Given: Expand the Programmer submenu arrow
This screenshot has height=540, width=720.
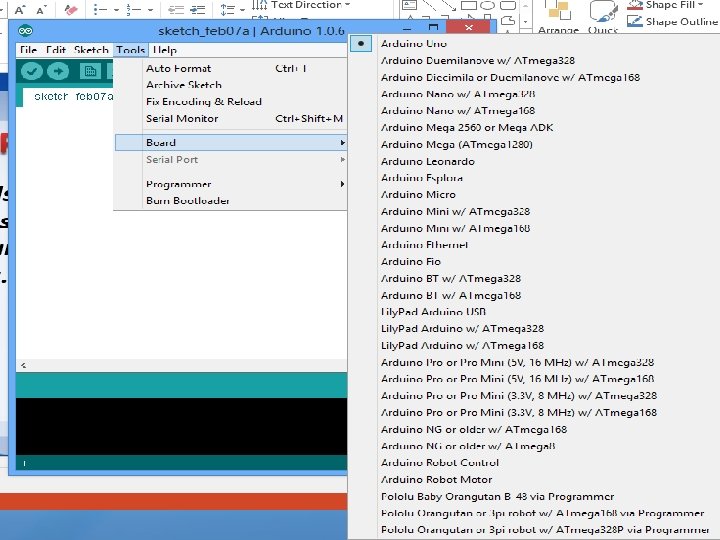Looking at the screenshot, I should coord(343,184).
